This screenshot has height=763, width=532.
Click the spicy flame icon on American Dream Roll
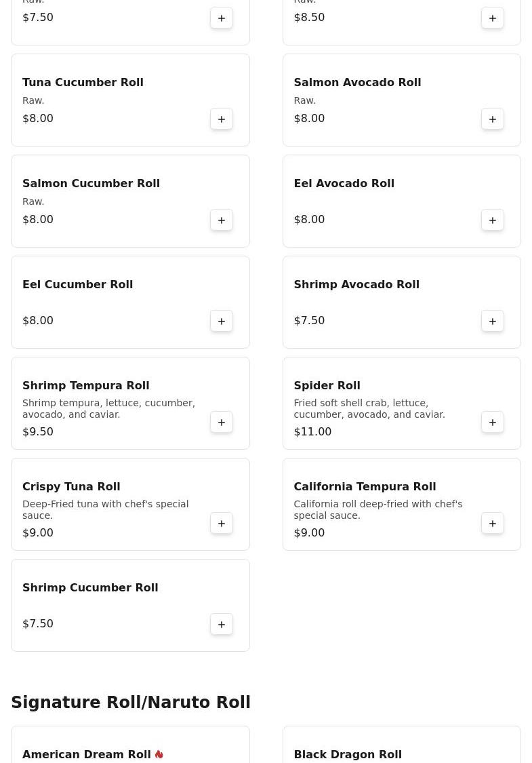[159, 754]
